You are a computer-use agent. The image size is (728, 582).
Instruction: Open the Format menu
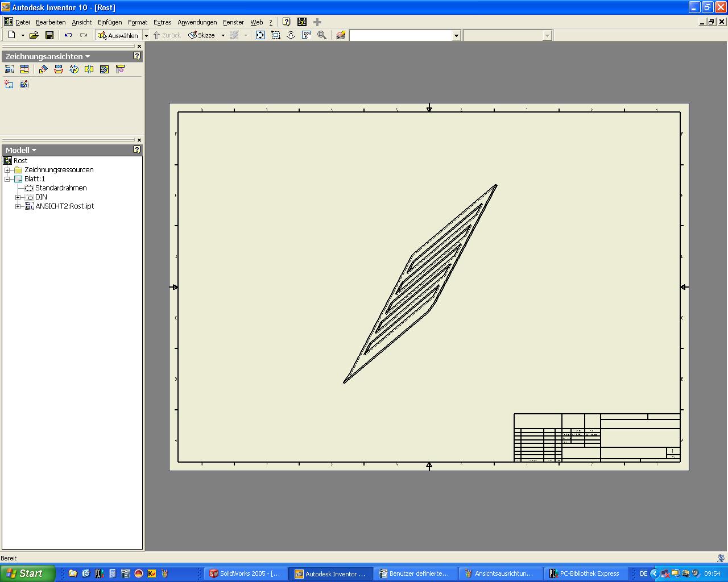138,22
